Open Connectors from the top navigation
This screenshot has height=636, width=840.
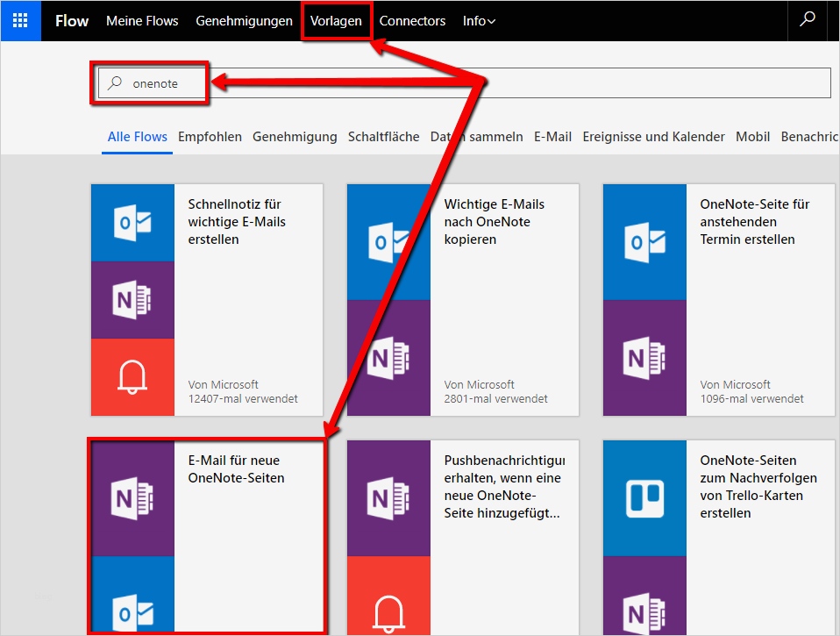(412, 20)
